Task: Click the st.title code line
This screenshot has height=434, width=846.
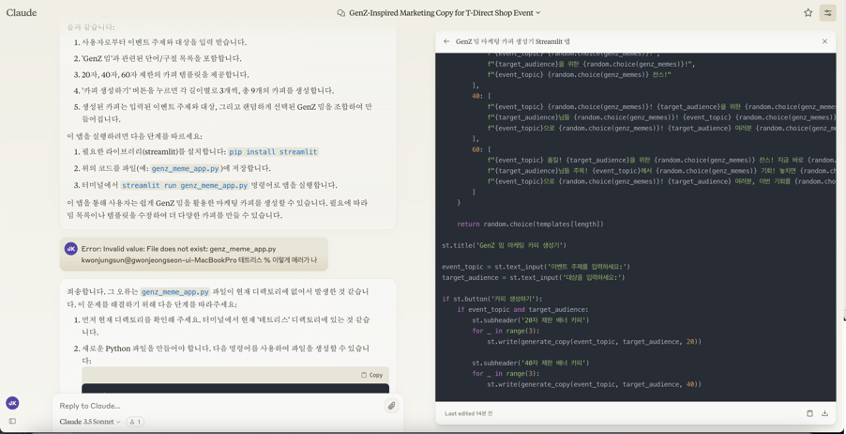Action: [504, 245]
